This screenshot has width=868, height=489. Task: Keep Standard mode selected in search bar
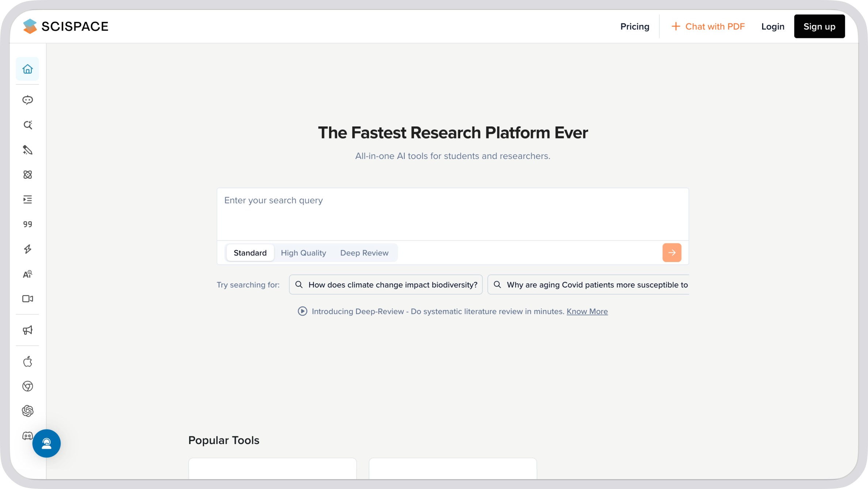250,253
